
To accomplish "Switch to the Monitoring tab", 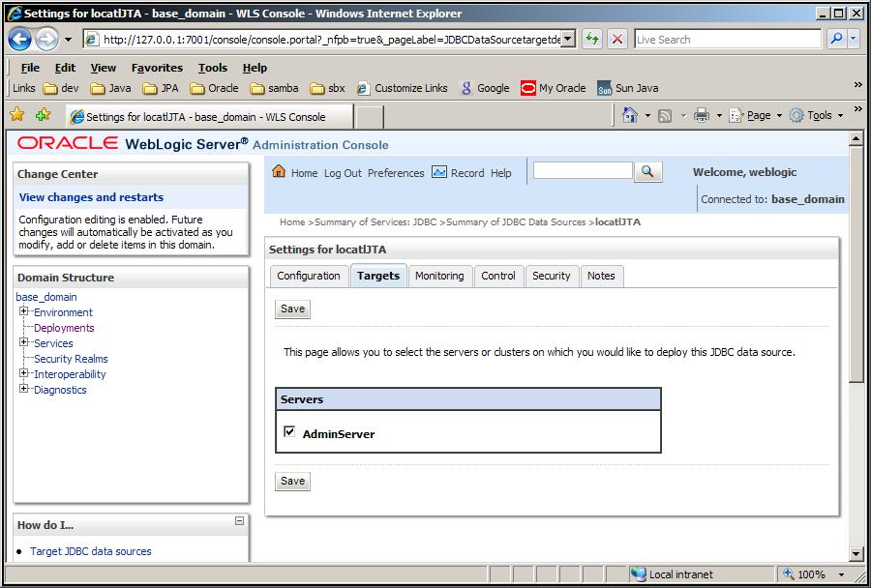I will (439, 276).
